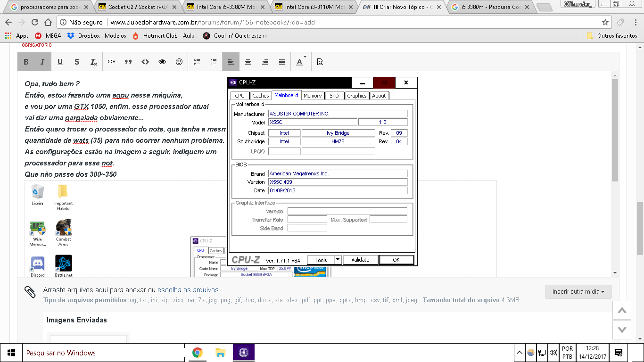Click the editor preview icon

click(x=320, y=62)
